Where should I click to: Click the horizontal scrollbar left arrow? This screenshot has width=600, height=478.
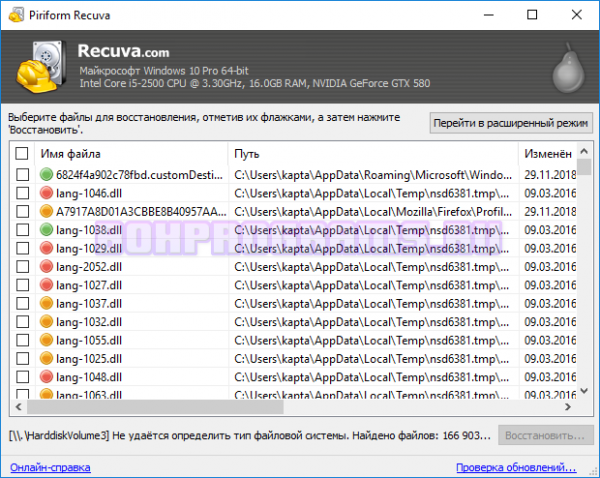[18, 407]
